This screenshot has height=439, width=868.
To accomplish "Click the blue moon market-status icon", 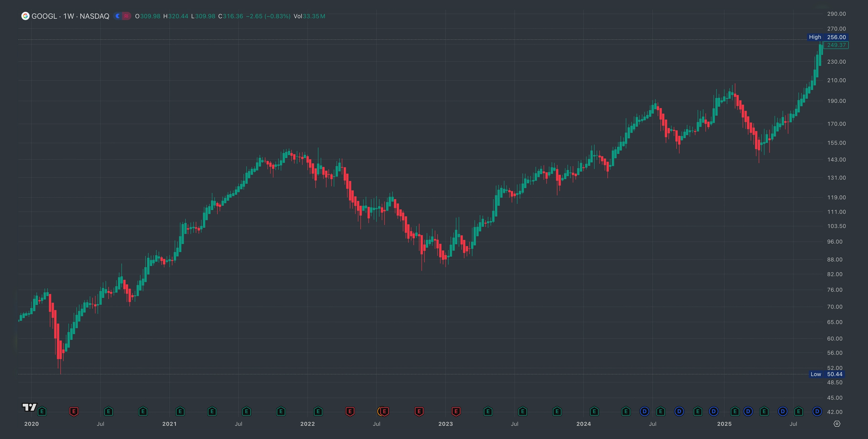I will click(x=118, y=16).
